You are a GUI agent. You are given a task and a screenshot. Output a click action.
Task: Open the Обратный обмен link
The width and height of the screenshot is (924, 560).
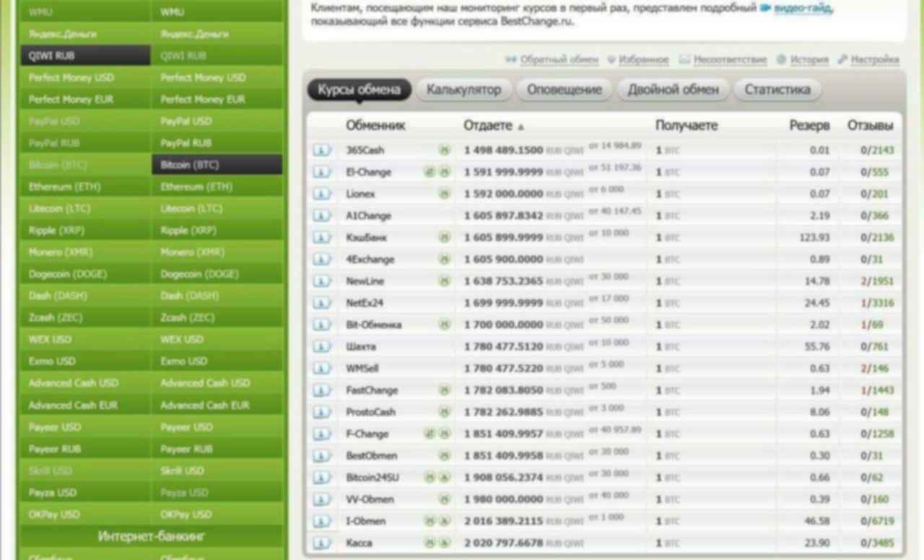pos(559,60)
